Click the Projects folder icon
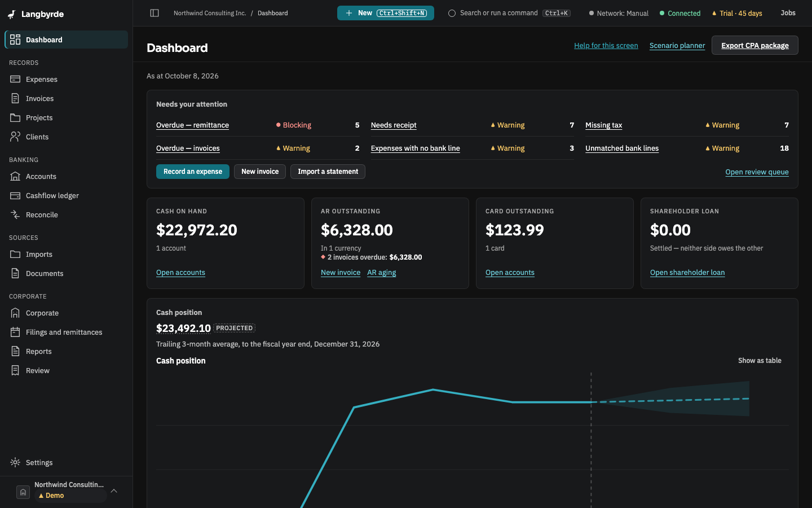The image size is (812, 508). 15,117
